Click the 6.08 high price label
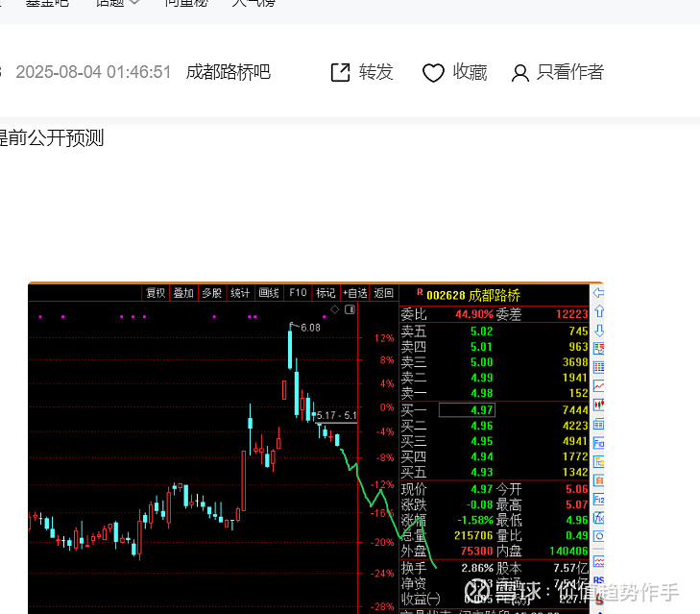Screen dimensions: 700x614 coord(310,328)
